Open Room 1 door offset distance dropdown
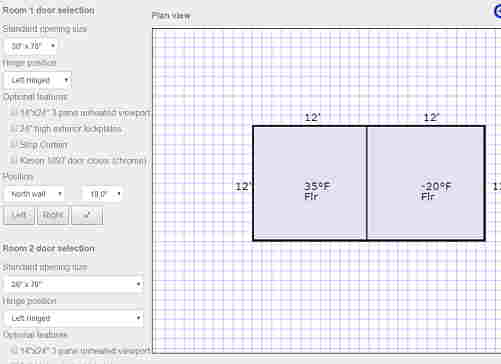Viewport: 501px width, 364px height. (x=102, y=194)
